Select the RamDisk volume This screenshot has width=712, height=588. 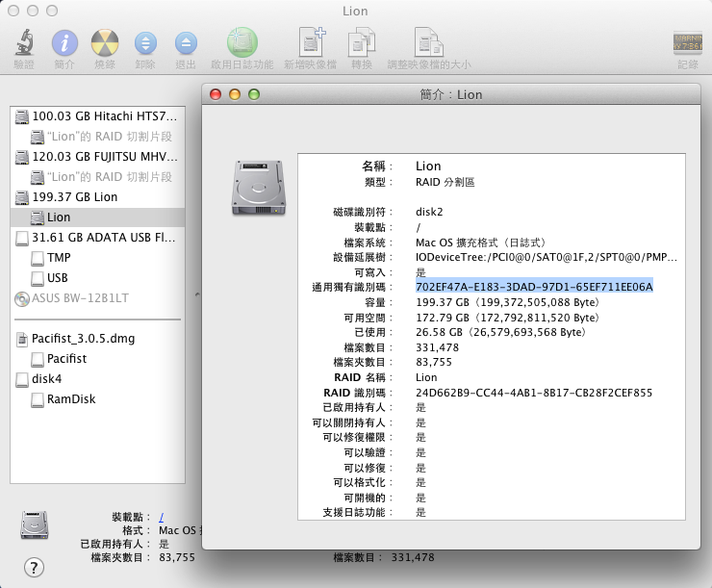(97, 399)
